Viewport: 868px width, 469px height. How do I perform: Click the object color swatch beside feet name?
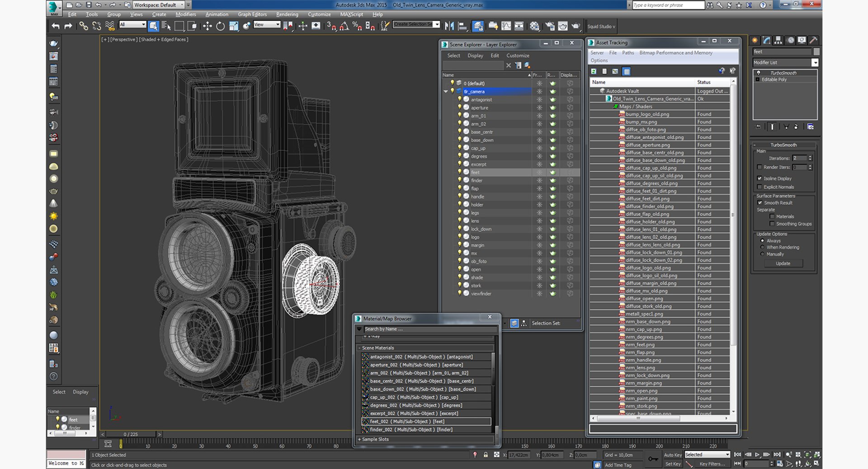coord(816,52)
